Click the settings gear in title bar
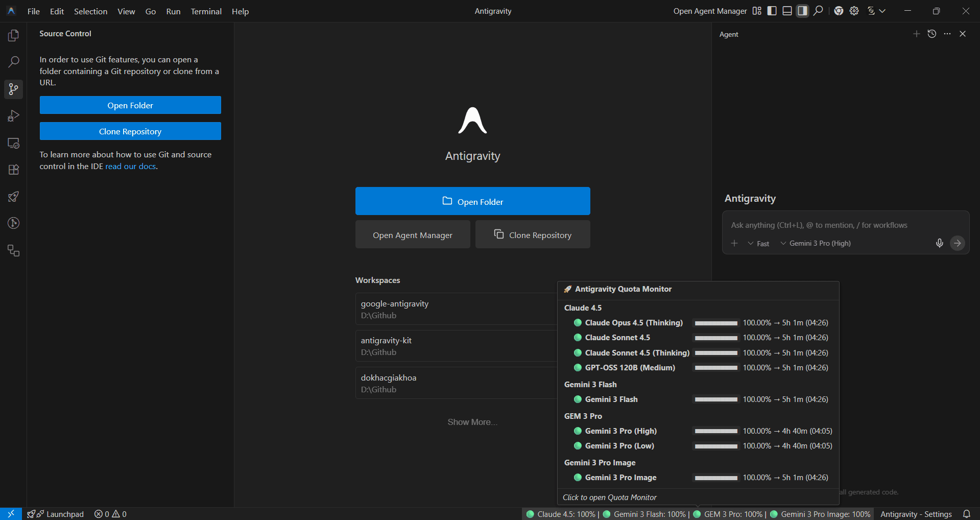This screenshot has width=980, height=520. [854, 11]
